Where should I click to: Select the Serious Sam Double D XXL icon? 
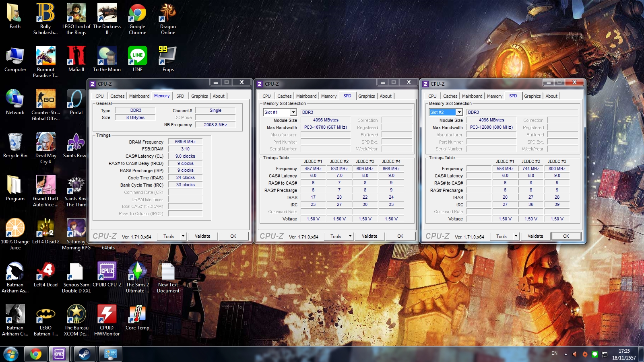click(76, 277)
